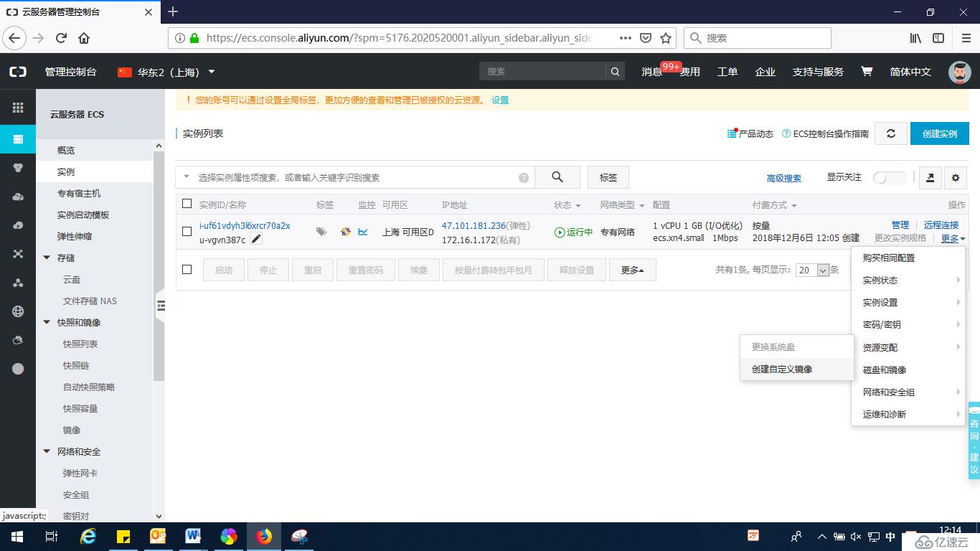Click the console search magnifier icon
Screen dimensions: 980x551
click(615, 72)
